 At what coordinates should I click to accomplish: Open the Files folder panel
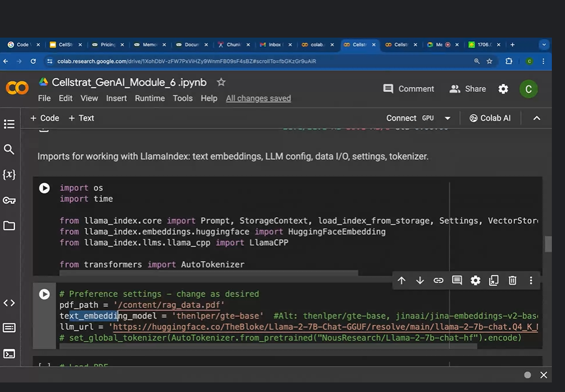coord(9,226)
